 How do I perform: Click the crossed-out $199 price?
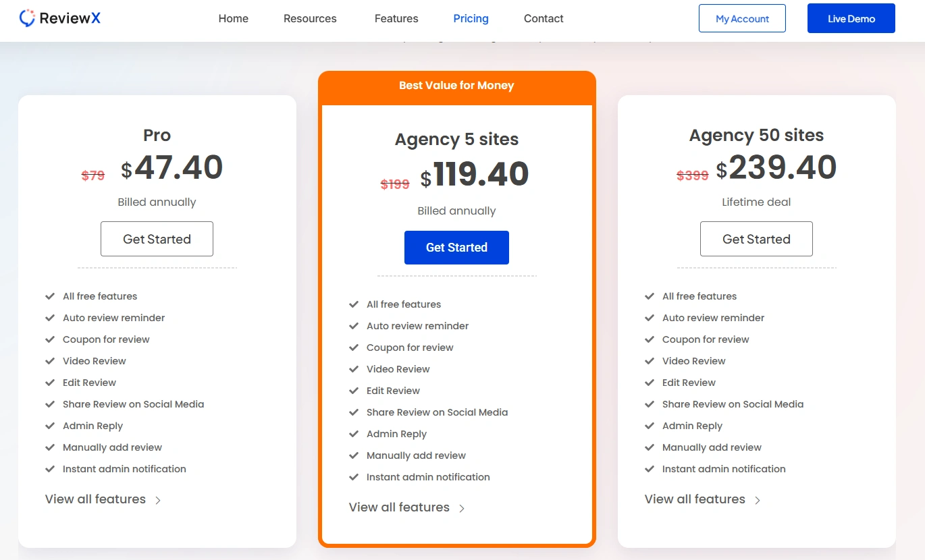(x=394, y=184)
